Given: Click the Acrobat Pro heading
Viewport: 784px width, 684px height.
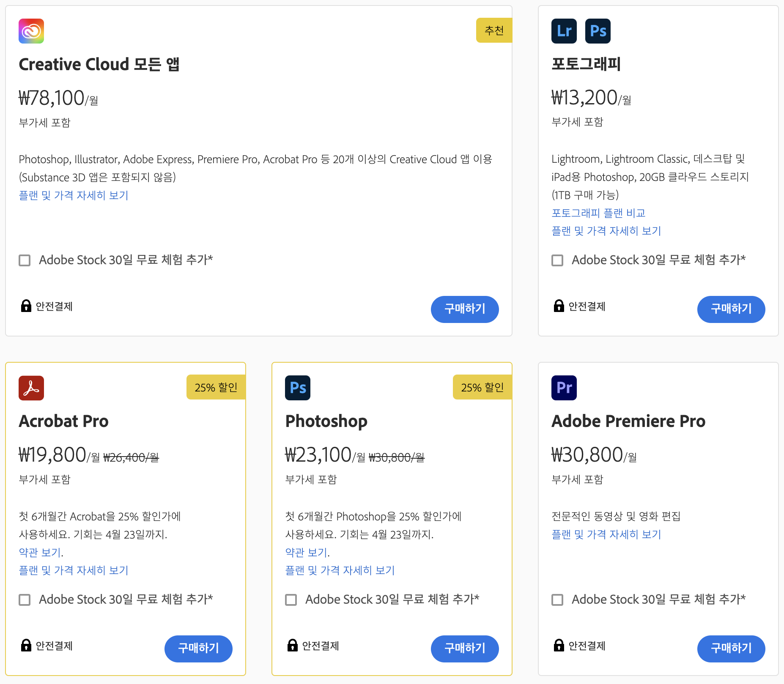Looking at the screenshot, I should click(64, 421).
